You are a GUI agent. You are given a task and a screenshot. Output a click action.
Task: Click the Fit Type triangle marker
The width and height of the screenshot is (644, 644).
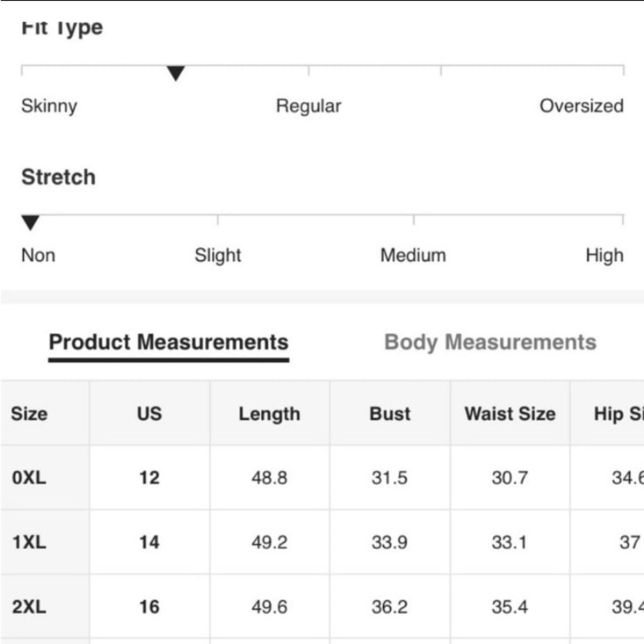[176, 73]
